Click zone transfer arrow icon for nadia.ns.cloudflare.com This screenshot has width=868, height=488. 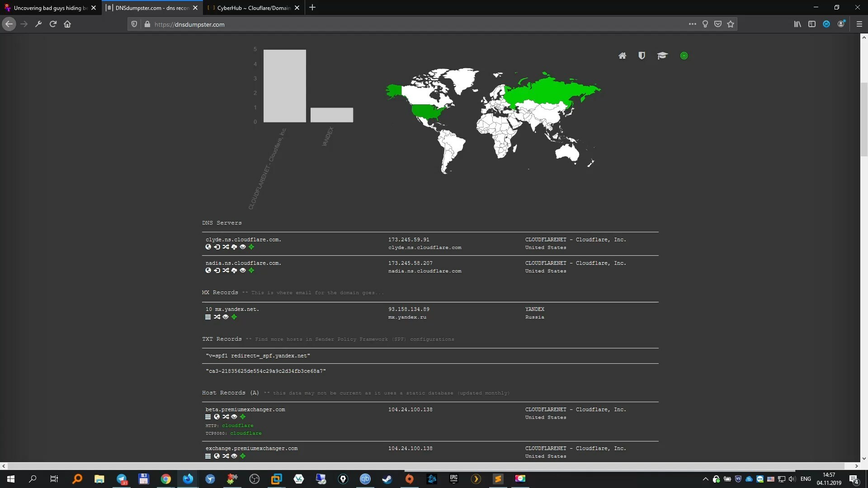[x=217, y=270]
